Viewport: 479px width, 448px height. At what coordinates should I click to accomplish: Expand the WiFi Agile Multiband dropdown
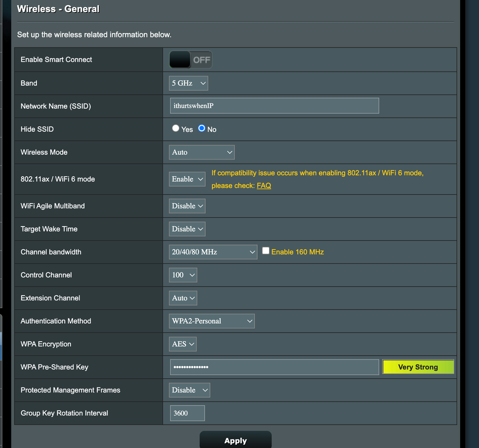coord(187,206)
